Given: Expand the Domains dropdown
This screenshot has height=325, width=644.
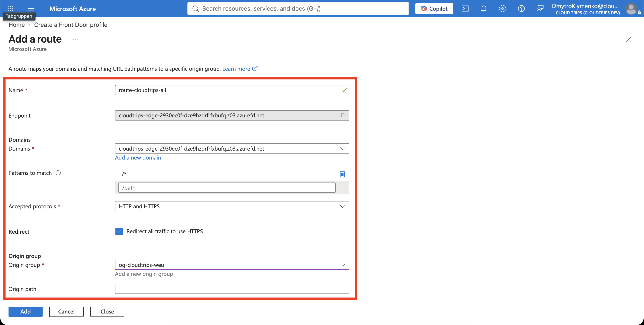Looking at the screenshot, I should [232, 148].
